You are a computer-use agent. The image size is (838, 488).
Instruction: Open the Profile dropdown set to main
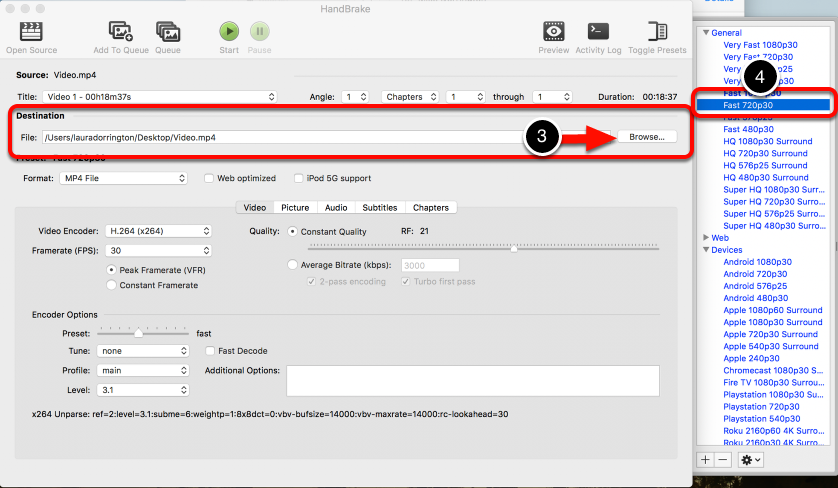pyautogui.click(x=143, y=370)
